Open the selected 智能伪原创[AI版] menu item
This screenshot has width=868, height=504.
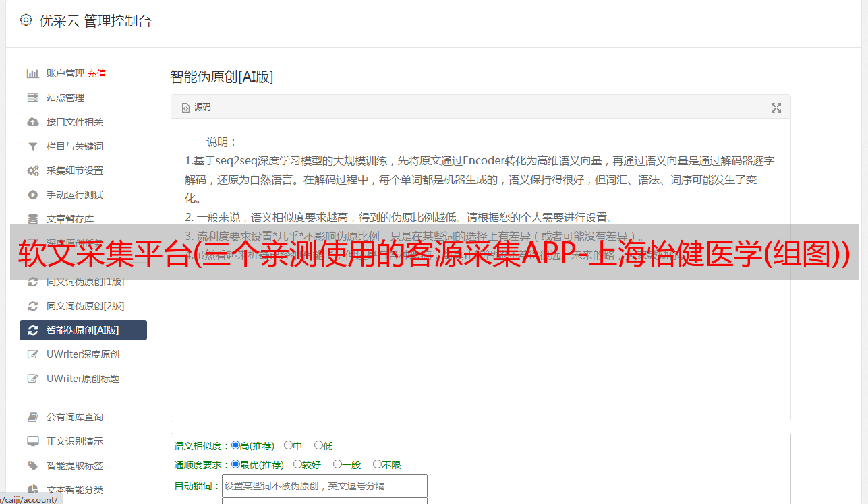click(83, 330)
